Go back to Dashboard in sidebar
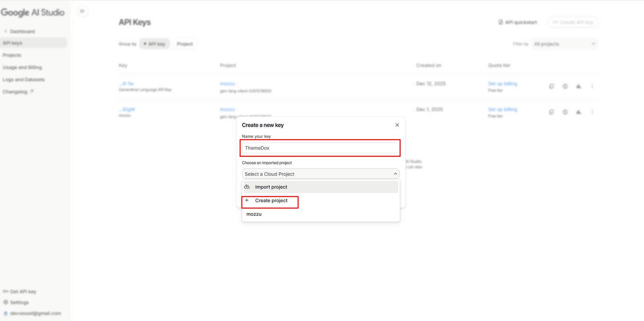 coord(20,31)
